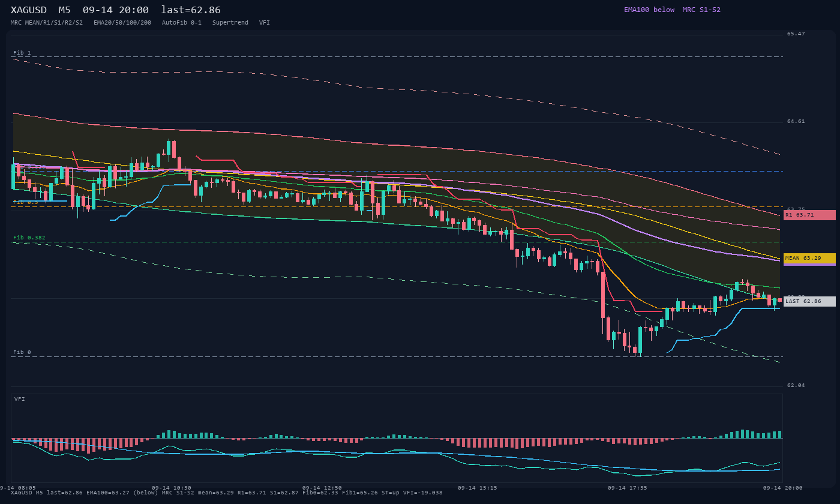Click the "09-14 15:15" time axis label

[x=477, y=488]
